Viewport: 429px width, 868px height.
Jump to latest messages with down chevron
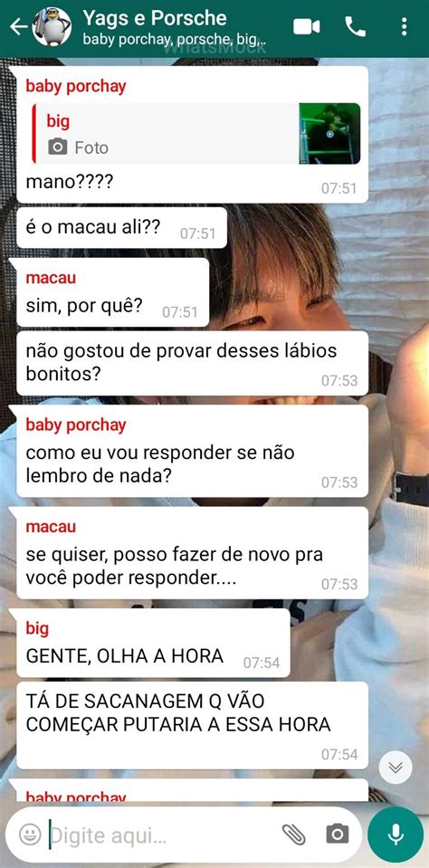[396, 768]
